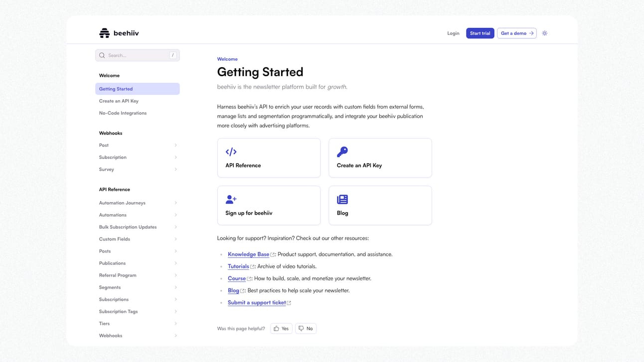644x362 pixels.
Task: Click the external link icon after Submit a support ticket
Action: point(289,303)
